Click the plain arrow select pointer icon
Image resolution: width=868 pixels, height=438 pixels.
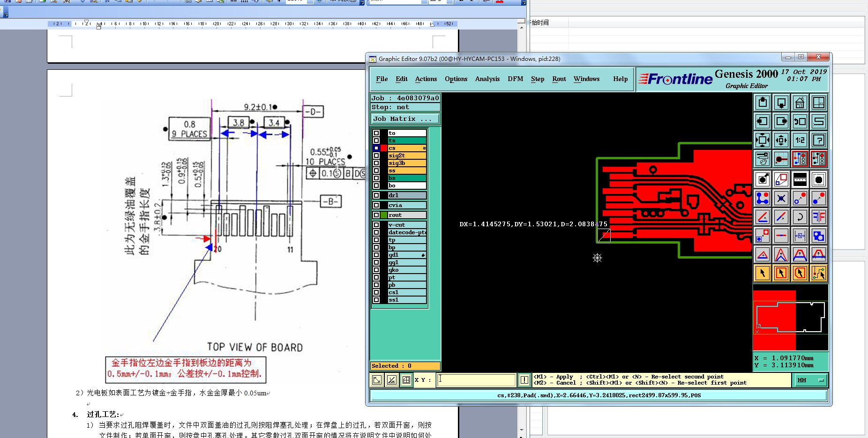point(763,273)
